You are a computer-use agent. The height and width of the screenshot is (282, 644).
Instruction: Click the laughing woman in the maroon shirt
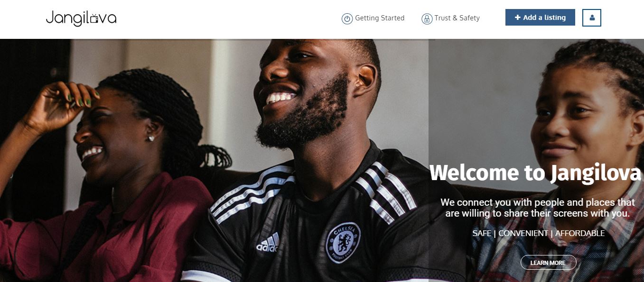104,175
